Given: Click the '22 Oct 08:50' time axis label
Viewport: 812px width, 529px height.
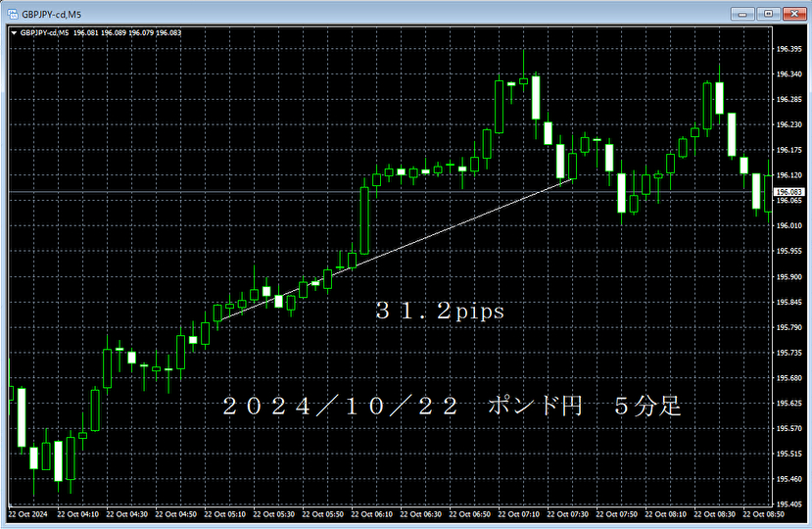Looking at the screenshot, I should tap(763, 514).
